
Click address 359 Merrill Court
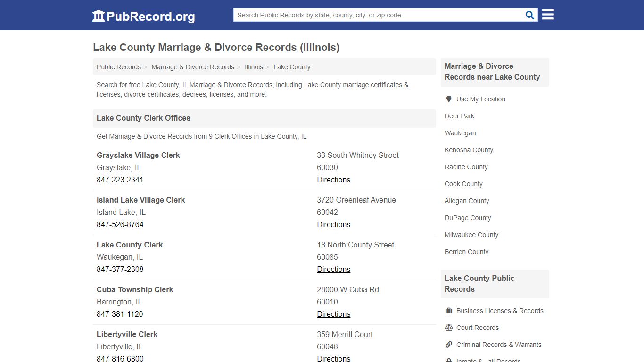point(345,334)
